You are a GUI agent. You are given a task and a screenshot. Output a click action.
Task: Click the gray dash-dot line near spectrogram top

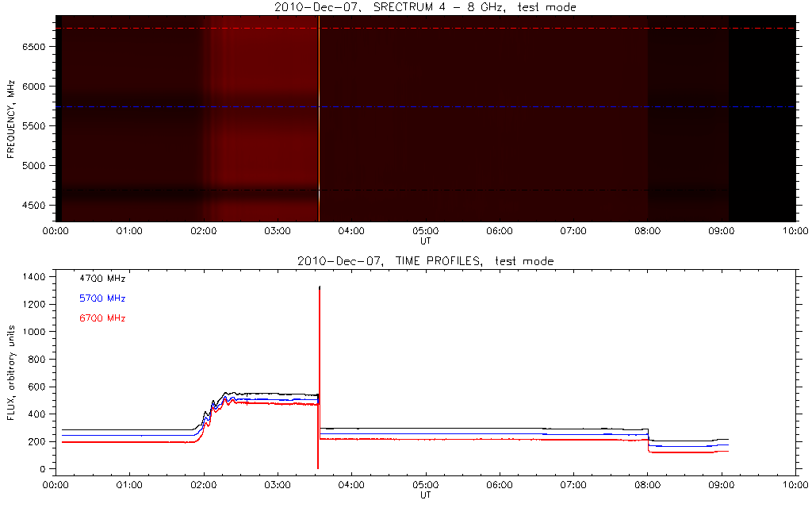[x=476, y=29]
